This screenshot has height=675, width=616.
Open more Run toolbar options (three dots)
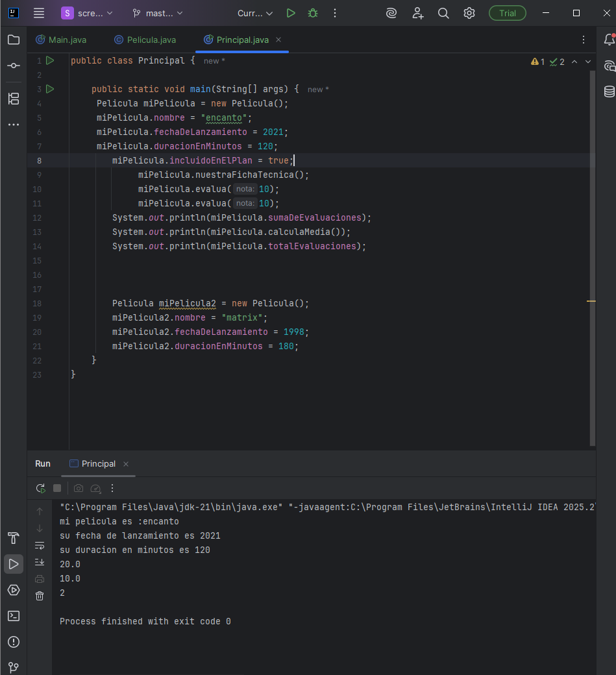tap(112, 488)
